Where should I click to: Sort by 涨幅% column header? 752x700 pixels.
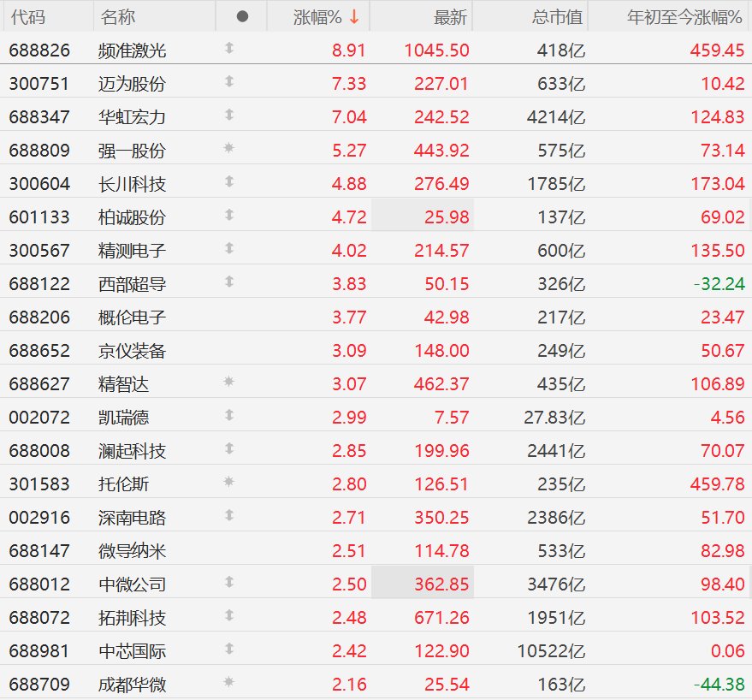pos(317,17)
